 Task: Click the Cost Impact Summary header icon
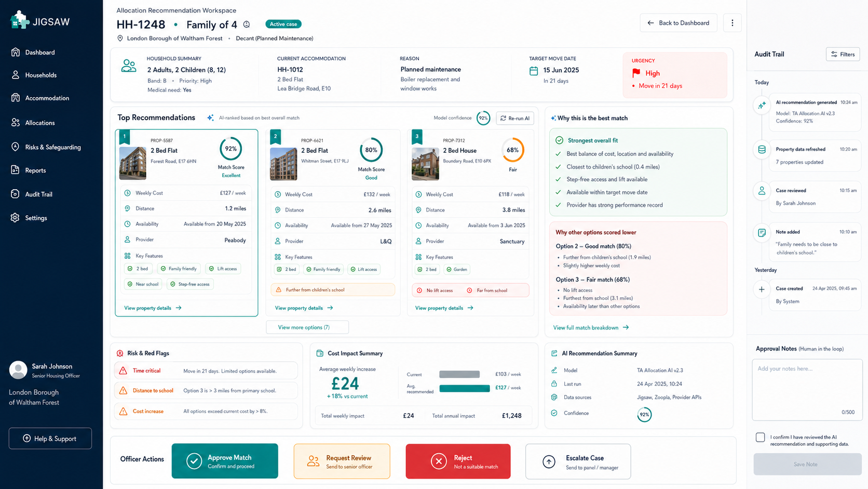[x=320, y=353]
